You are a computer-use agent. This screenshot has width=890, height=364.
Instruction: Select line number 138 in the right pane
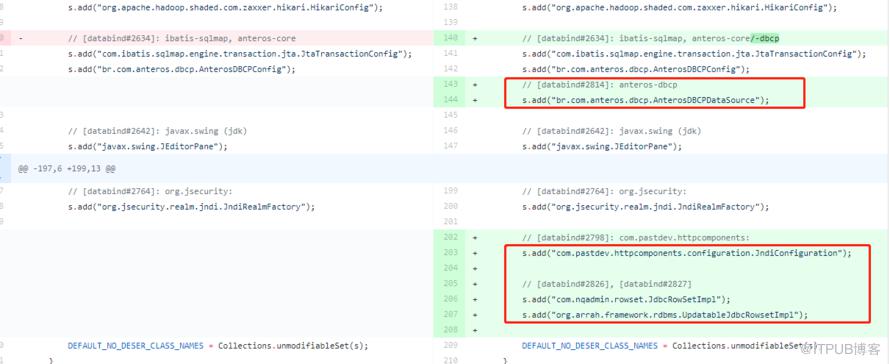452,8
